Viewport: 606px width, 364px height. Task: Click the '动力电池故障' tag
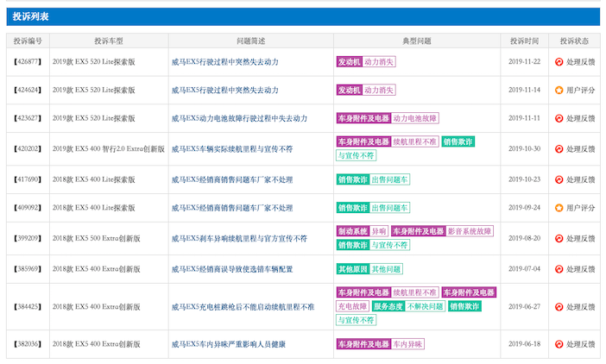point(414,118)
